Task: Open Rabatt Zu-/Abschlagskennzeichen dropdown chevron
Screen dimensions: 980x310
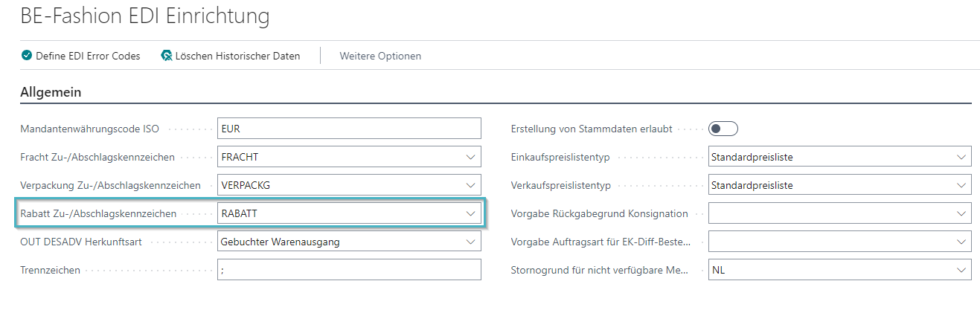Action: pyautogui.click(x=470, y=213)
